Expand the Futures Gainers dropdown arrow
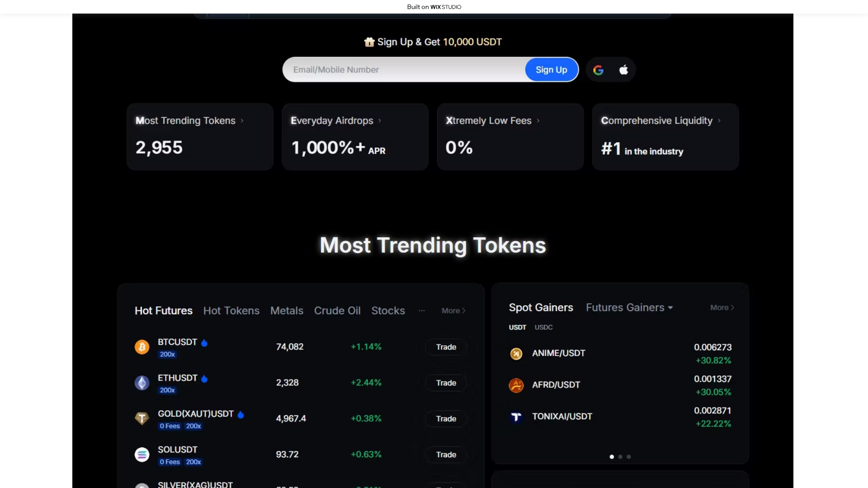 tap(670, 308)
